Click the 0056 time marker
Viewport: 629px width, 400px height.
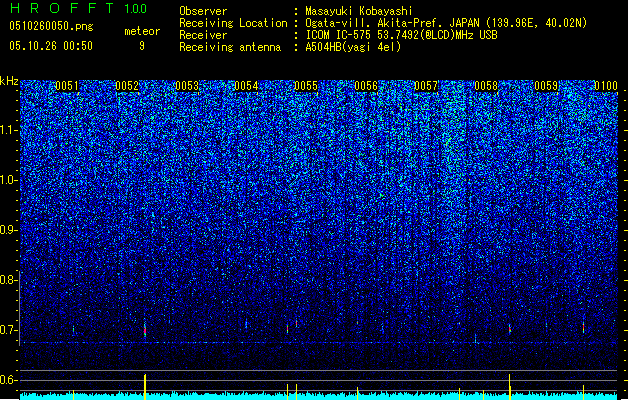pyautogui.click(x=366, y=86)
